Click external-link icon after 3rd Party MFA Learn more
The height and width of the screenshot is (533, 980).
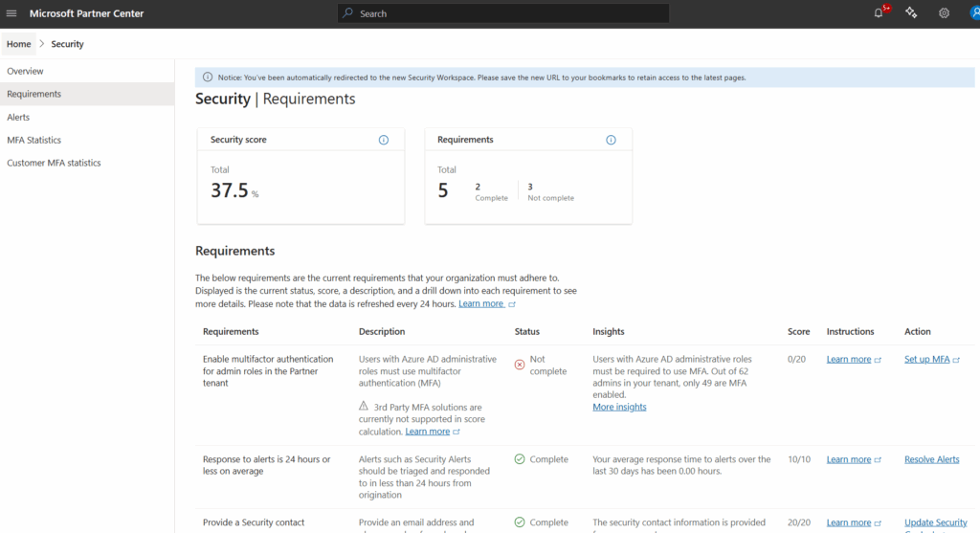(457, 432)
